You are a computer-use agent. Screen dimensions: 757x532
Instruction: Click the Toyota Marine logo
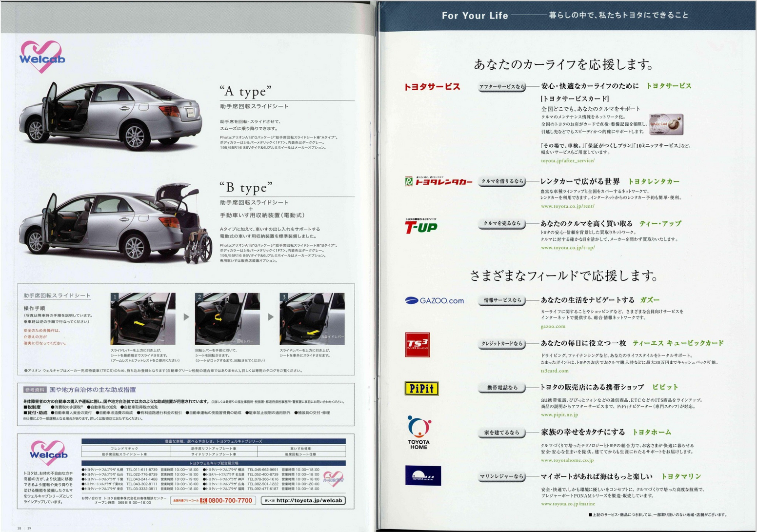423,475
